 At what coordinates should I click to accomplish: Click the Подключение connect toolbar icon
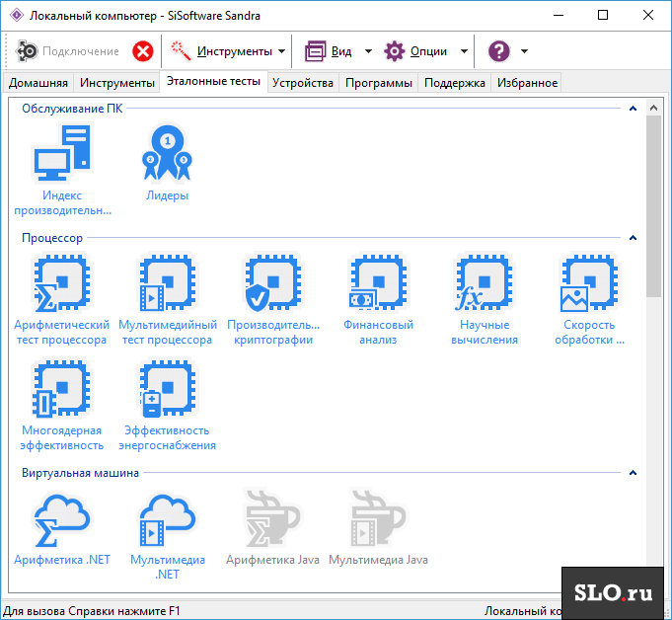27,51
